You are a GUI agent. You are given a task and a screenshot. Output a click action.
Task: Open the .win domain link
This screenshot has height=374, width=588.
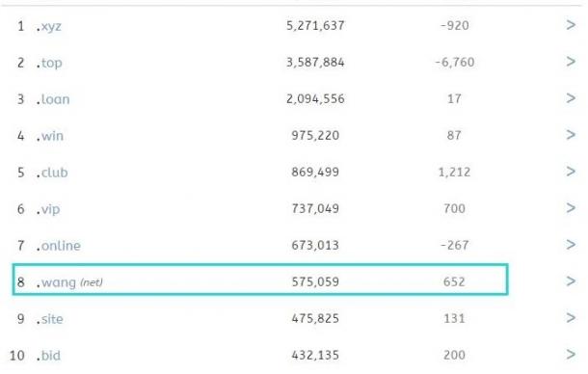point(50,136)
